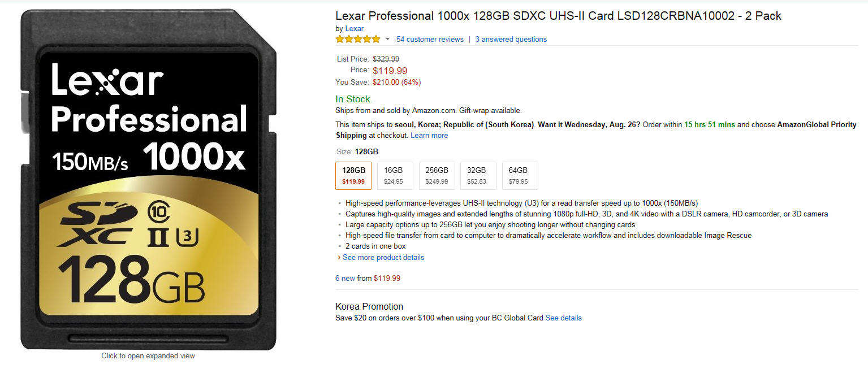Screen dimensions: 868x373
Task: Pick the 256GB size option
Action: (x=437, y=175)
